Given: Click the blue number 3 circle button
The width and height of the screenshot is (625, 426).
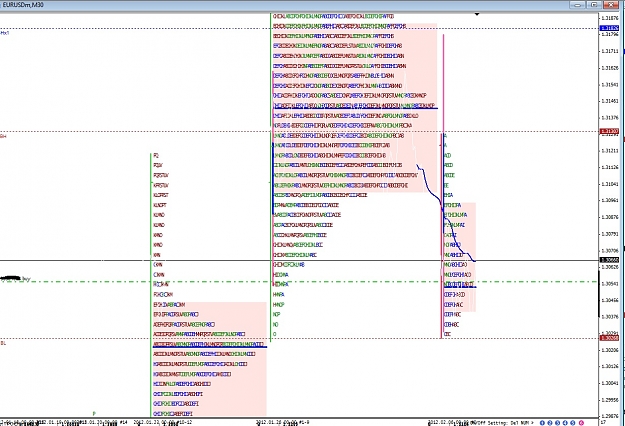Looking at the screenshot, I should [558, 423].
